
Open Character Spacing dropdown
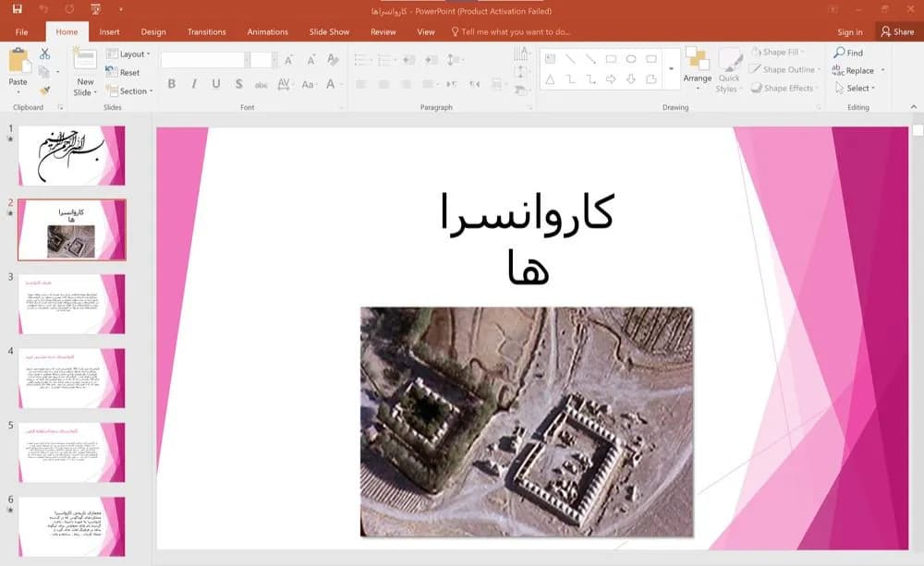285,84
